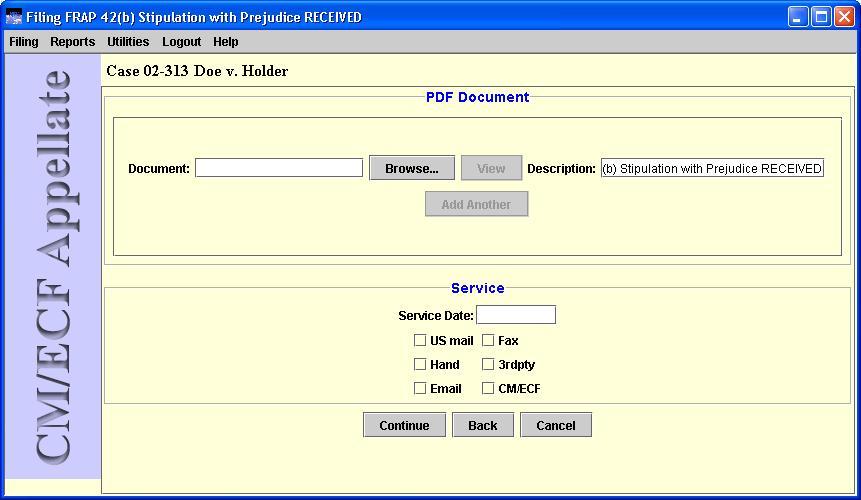Open the Filing menu
861x500 pixels.
click(x=24, y=42)
